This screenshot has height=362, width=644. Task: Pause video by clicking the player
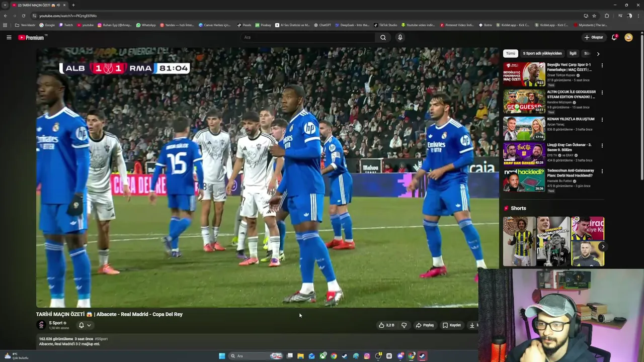267,177
